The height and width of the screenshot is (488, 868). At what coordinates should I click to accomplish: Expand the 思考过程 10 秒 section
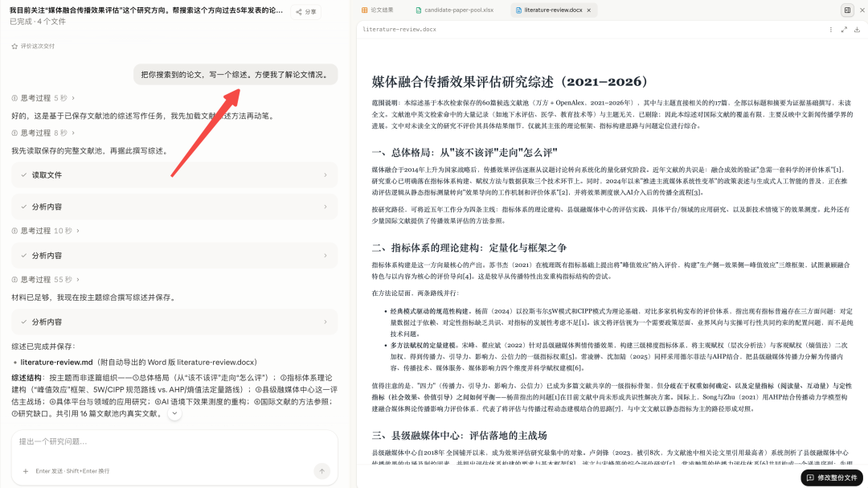coord(45,231)
